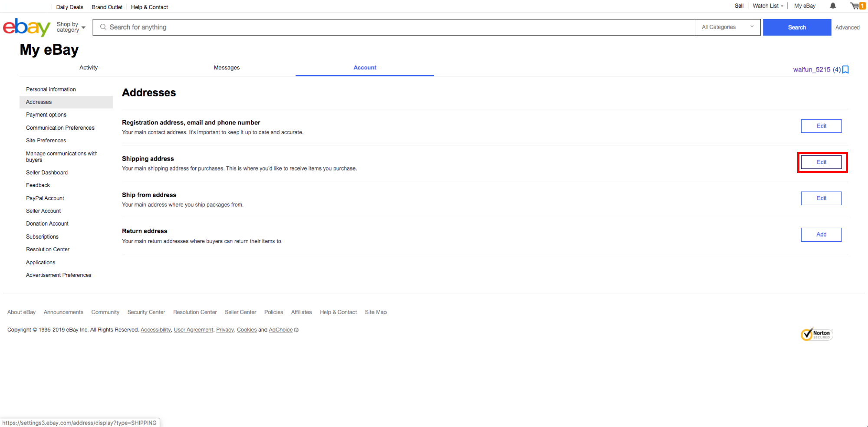
Task: Edit the Shipping address
Action: coord(821,162)
